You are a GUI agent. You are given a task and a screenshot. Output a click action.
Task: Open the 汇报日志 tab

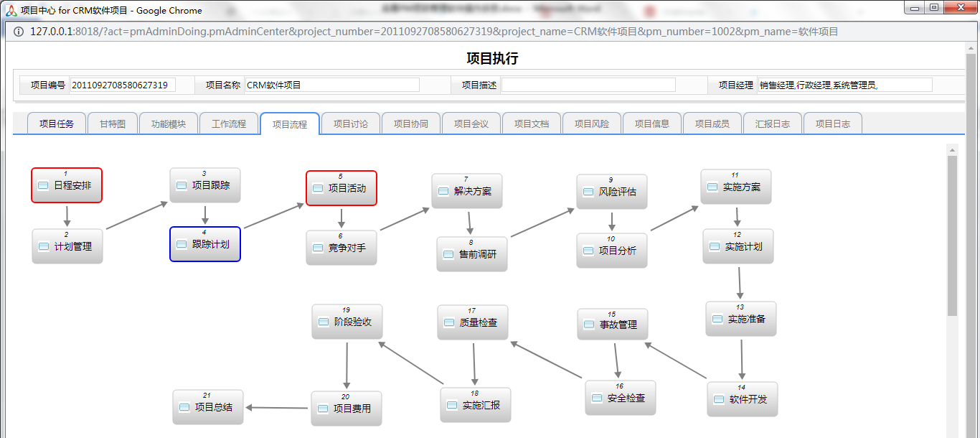(x=773, y=124)
